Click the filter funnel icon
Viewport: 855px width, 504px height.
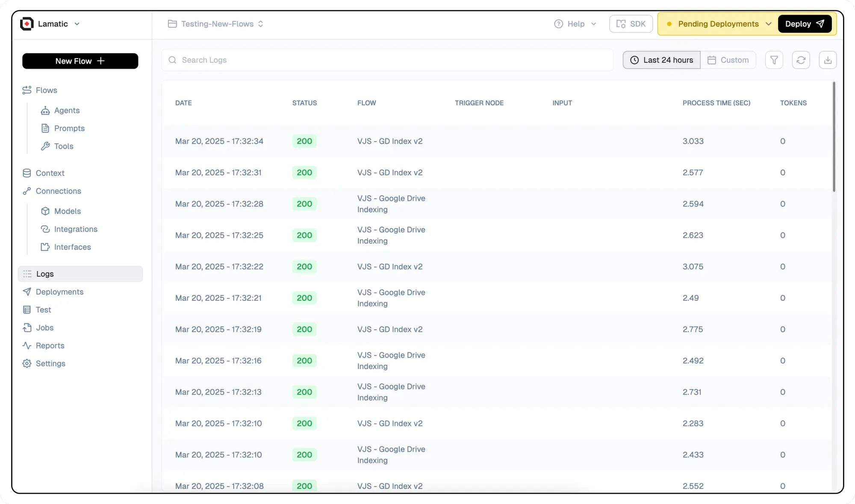[774, 60]
